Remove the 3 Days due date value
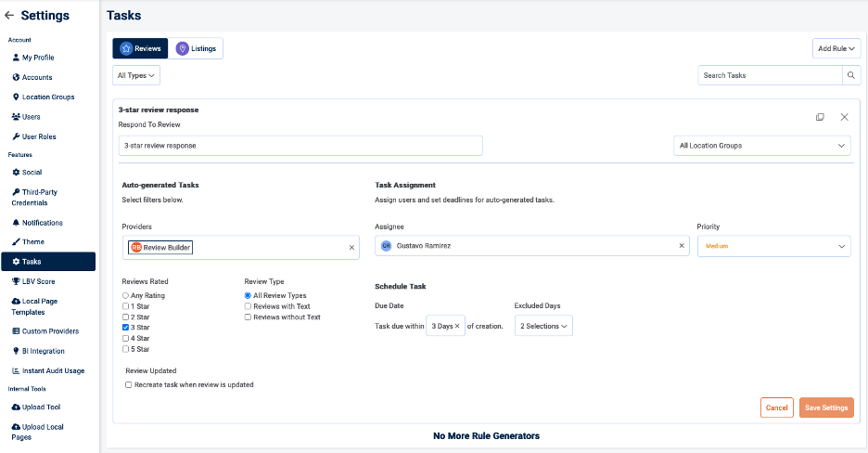 coord(457,326)
